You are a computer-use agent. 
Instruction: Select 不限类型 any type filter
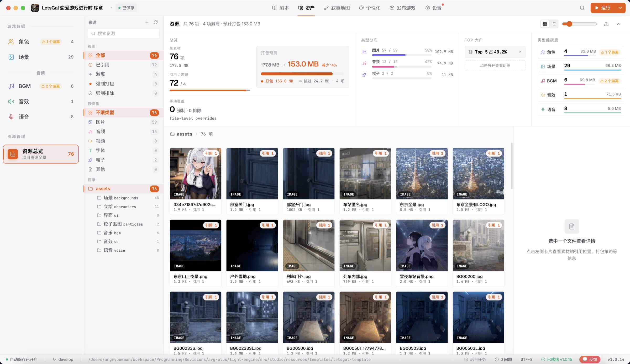pyautogui.click(x=123, y=113)
